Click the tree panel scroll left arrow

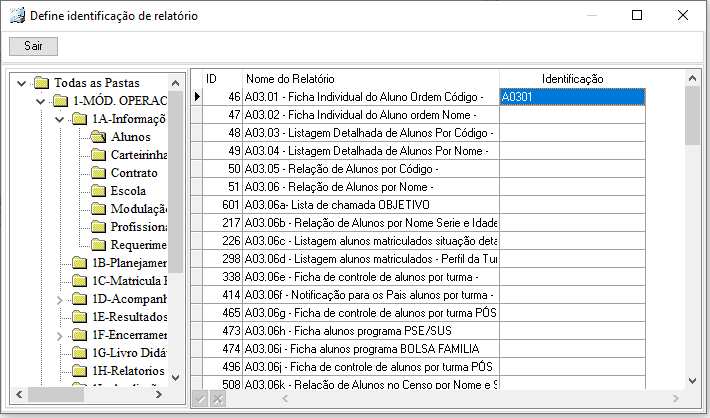(19, 394)
